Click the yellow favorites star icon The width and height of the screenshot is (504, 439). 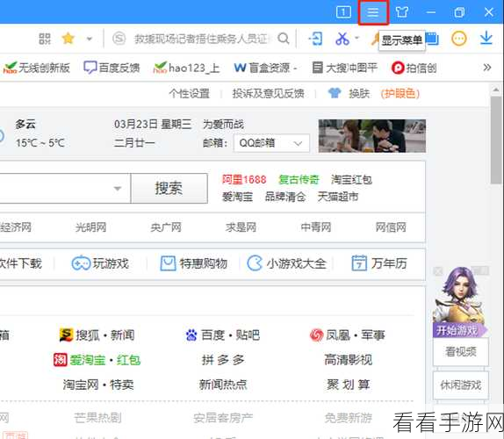click(x=68, y=39)
